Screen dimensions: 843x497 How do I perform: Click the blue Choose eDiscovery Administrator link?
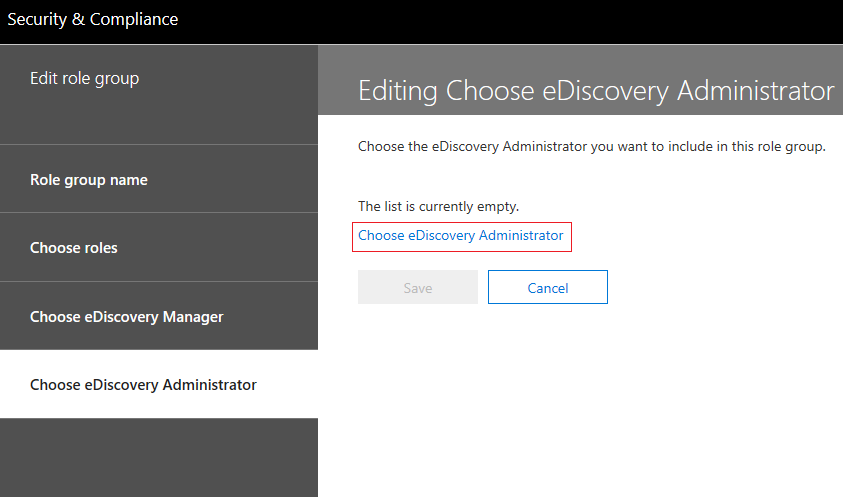click(x=461, y=236)
